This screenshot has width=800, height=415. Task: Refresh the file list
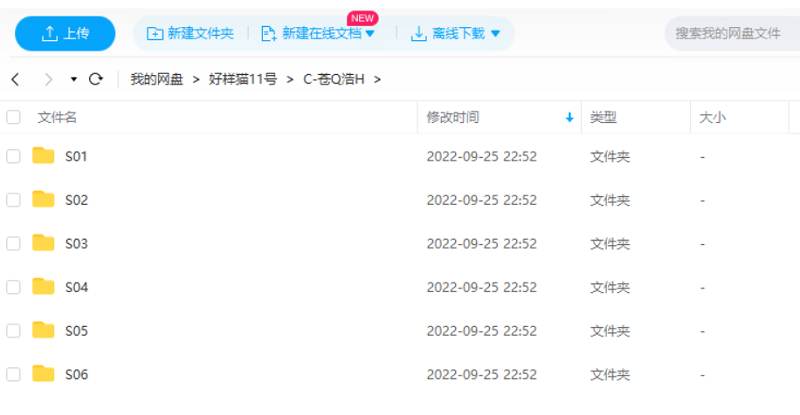point(95,79)
